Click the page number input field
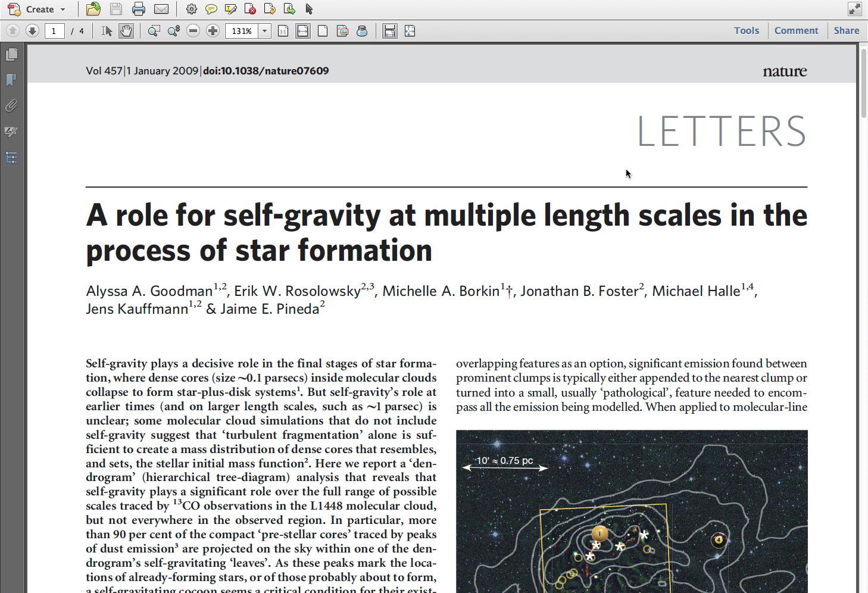 pyautogui.click(x=54, y=31)
